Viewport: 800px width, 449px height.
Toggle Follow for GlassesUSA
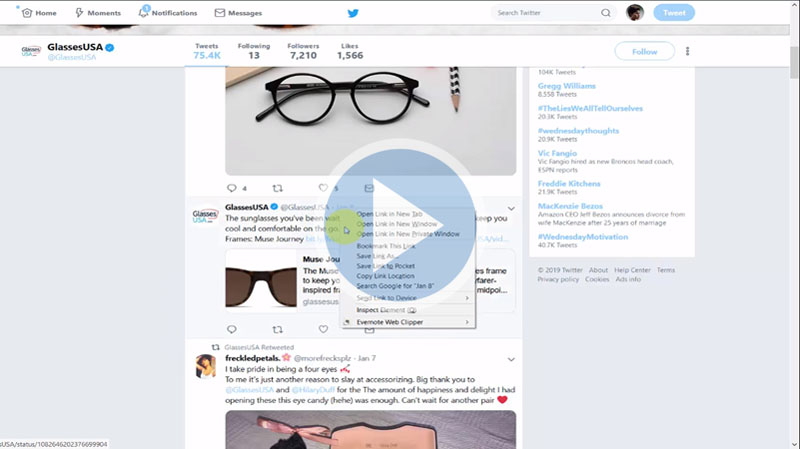pyautogui.click(x=644, y=51)
